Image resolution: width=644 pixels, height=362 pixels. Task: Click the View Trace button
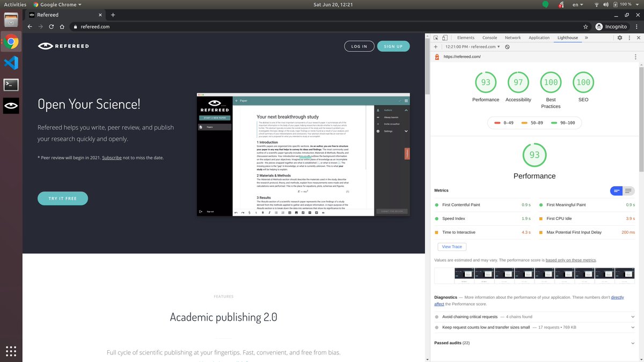[451, 246]
